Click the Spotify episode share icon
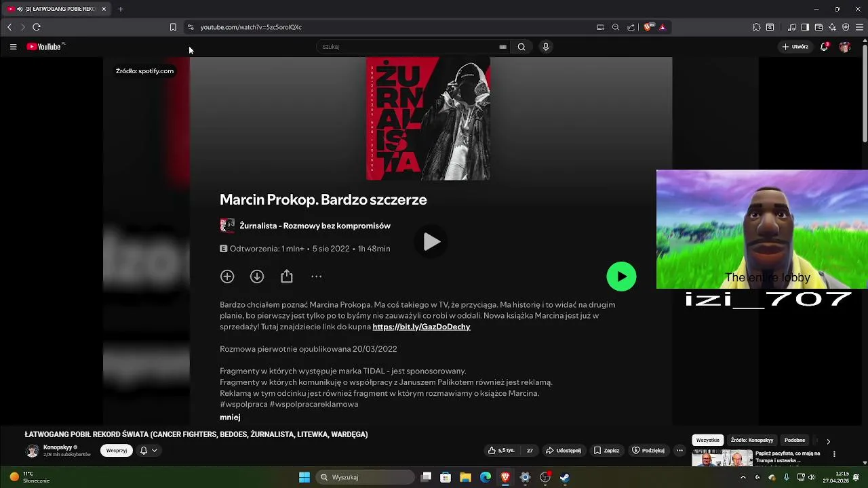 click(x=287, y=277)
